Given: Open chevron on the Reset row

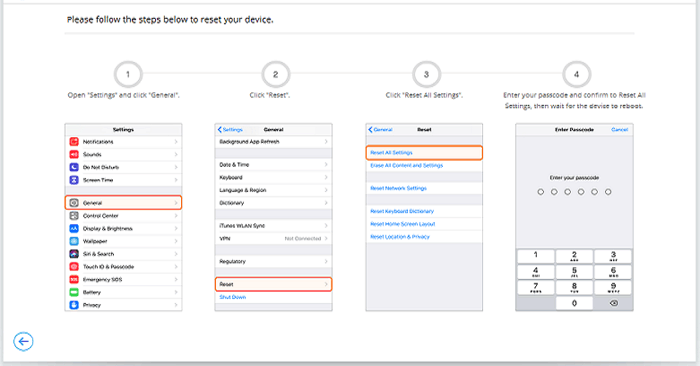Looking at the screenshot, I should [326, 284].
